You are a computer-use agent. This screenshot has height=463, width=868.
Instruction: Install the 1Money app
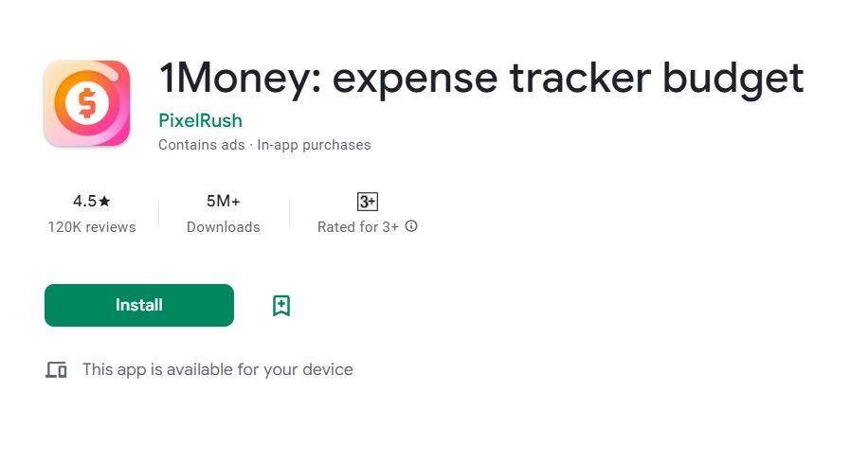pos(139,305)
